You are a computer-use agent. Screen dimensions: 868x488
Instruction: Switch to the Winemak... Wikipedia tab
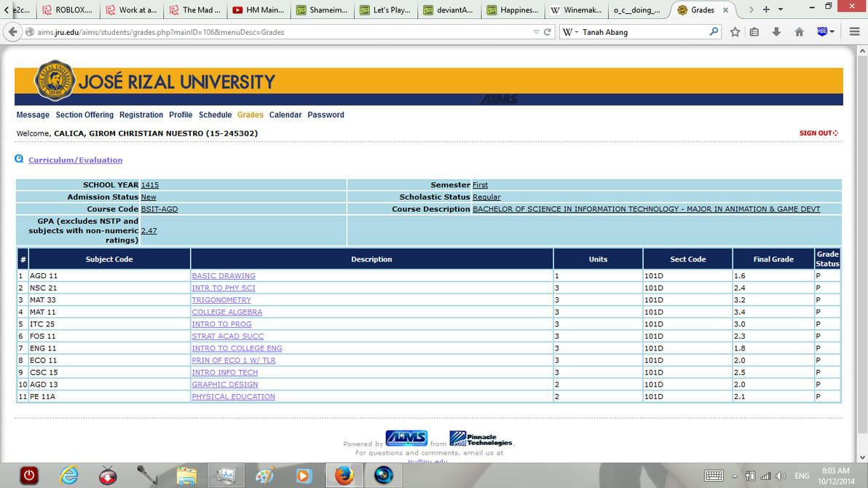pyautogui.click(x=576, y=10)
